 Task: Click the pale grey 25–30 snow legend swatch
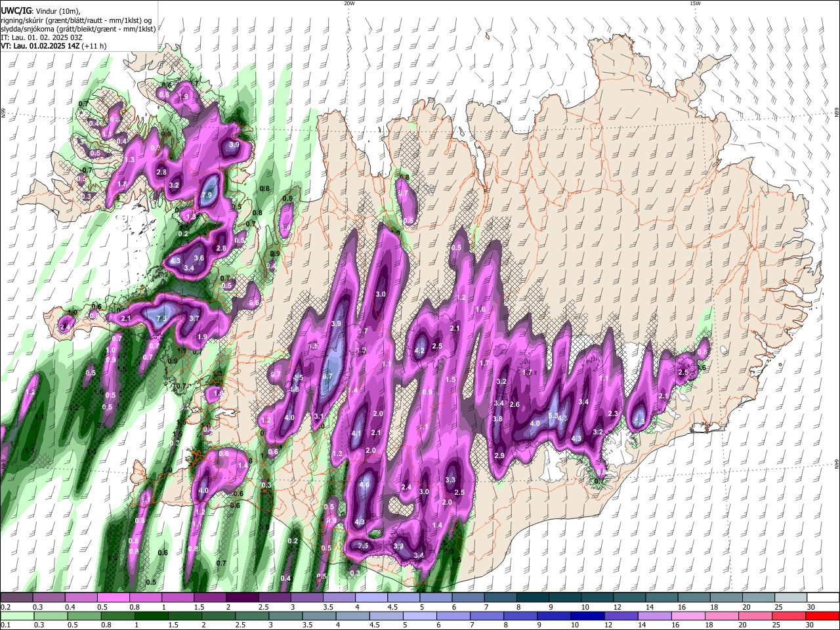tap(791, 597)
